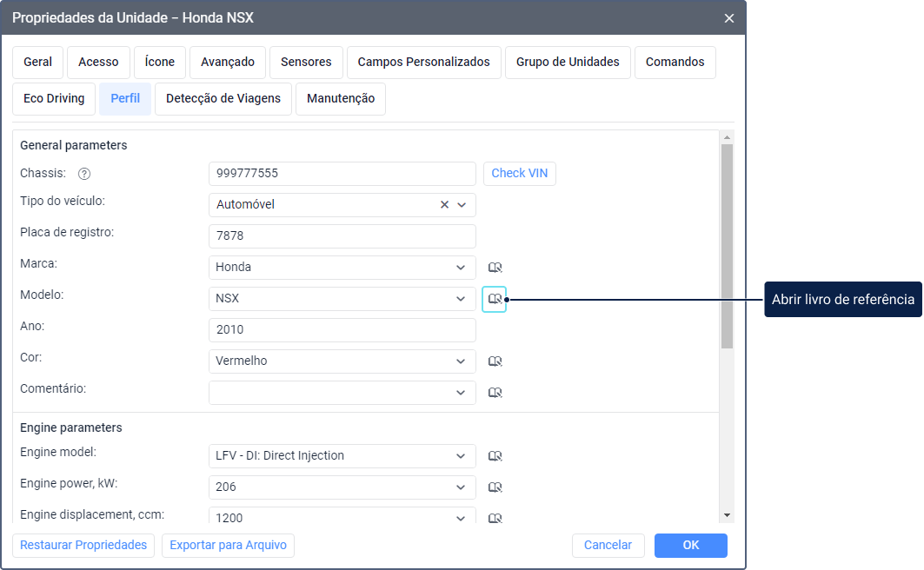Expand the Engine displacement dropdown showing 1200
Image resolution: width=924 pixels, height=570 pixels.
click(461, 518)
